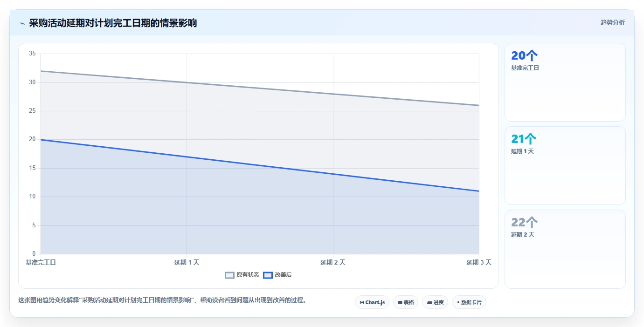Hide the 改善后 series via legend label

click(283, 275)
